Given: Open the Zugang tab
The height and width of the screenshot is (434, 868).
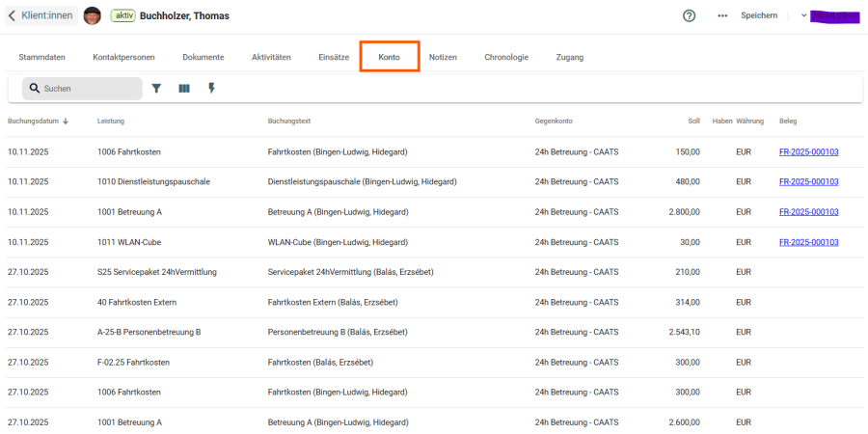Looking at the screenshot, I should click(570, 57).
